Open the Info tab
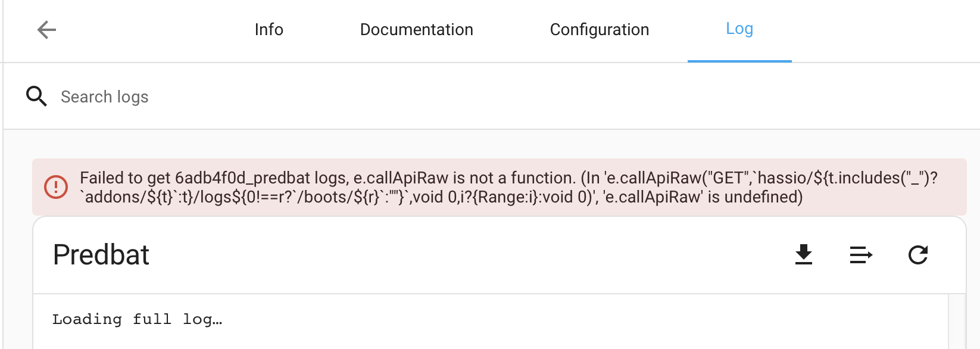The height and width of the screenshot is (349, 980). [269, 30]
